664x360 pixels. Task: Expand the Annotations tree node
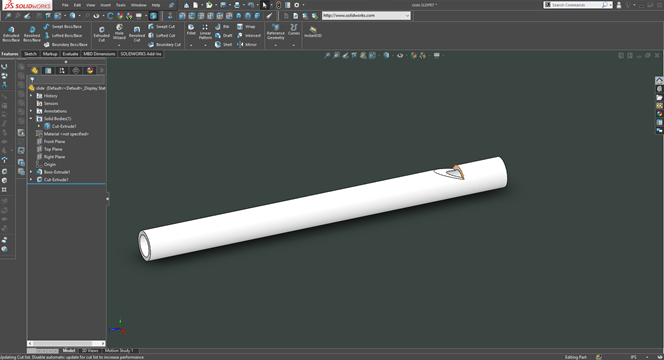pos(31,111)
